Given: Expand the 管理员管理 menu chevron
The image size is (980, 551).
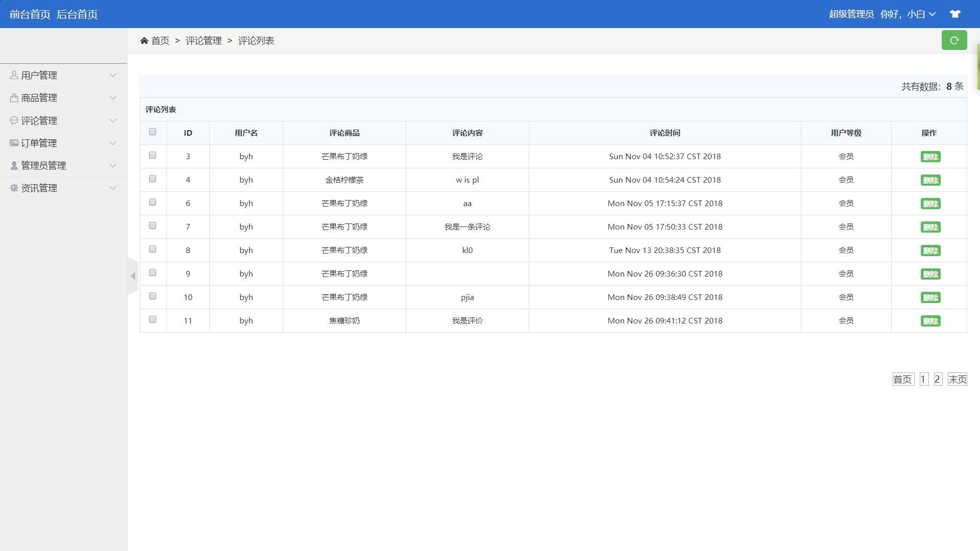Looking at the screenshot, I should (x=113, y=166).
